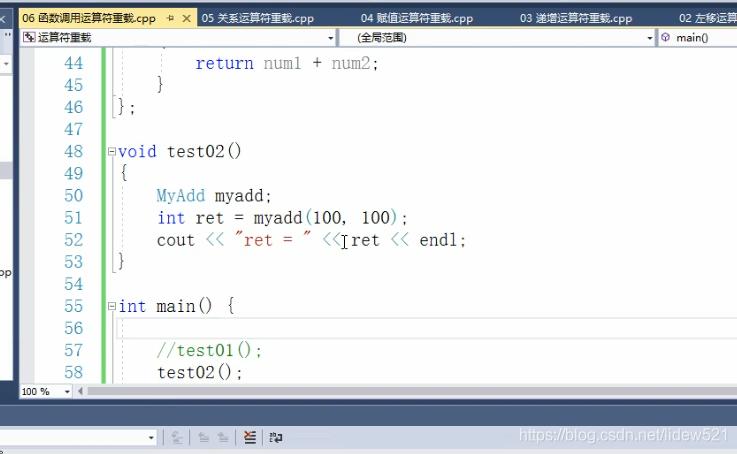Switch to the 03 递增运算符重载.cpp tab
The image size is (737, 454).
[x=576, y=18]
